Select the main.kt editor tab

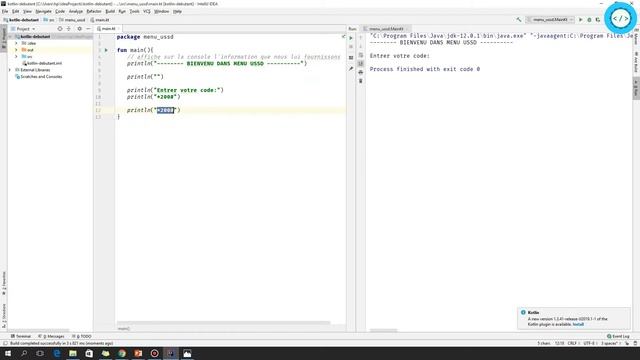[108, 29]
